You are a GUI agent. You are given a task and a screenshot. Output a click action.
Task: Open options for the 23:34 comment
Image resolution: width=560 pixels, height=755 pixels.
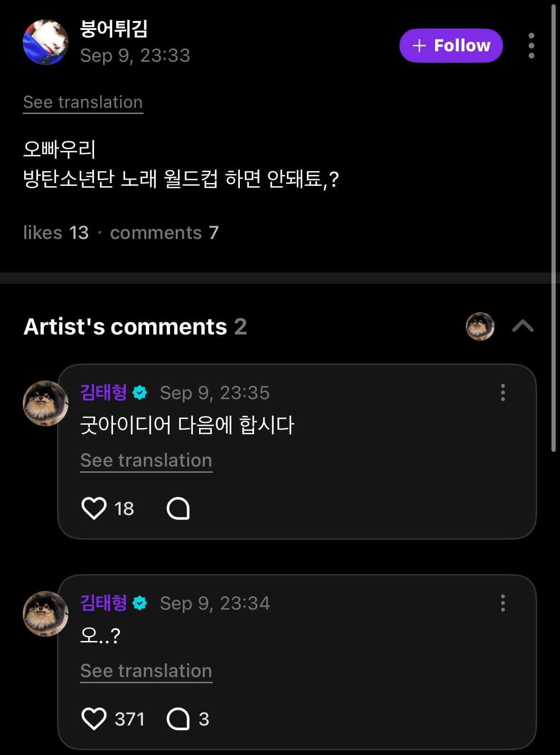tap(503, 603)
